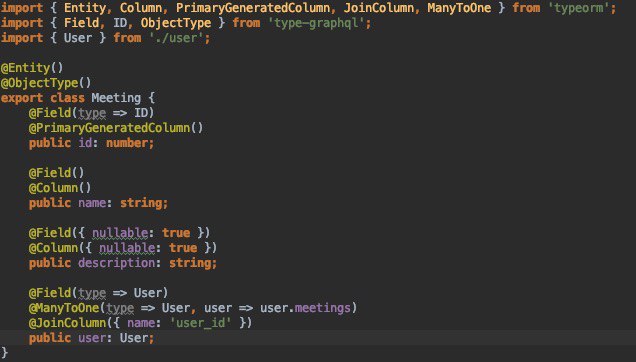The width and height of the screenshot is (636, 362).
Task: Click ID in @Field(type => ID)
Action: point(140,113)
